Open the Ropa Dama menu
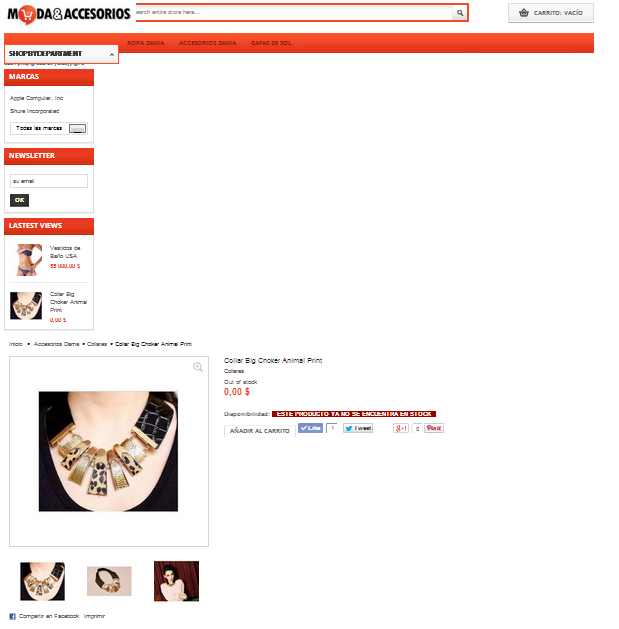619x629 pixels. (146, 43)
